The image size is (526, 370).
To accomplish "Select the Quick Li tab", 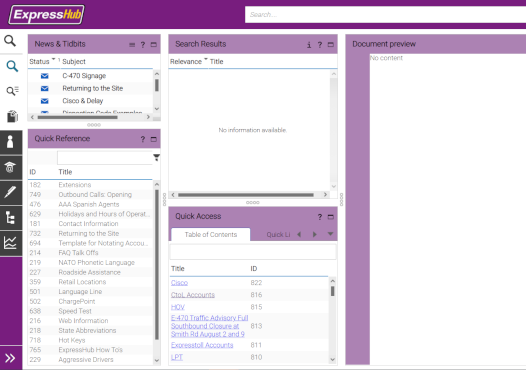I will point(278,234).
